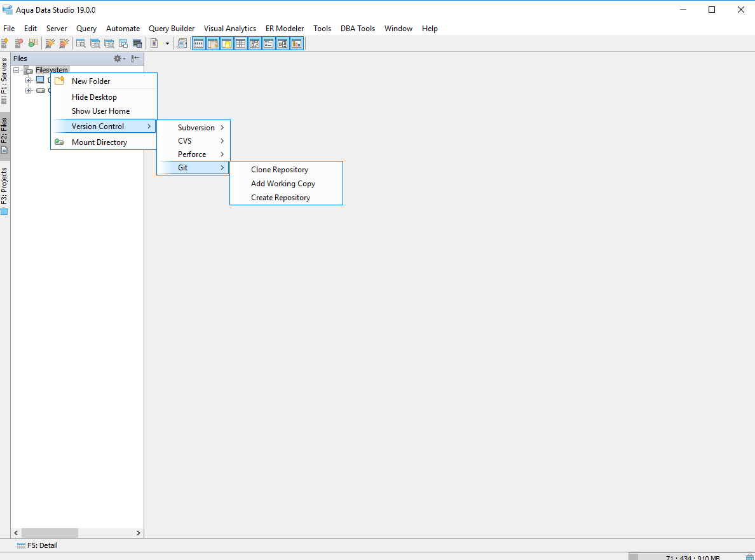Toggle the bar chart view button
This screenshot has width=755, height=560.
click(297, 44)
